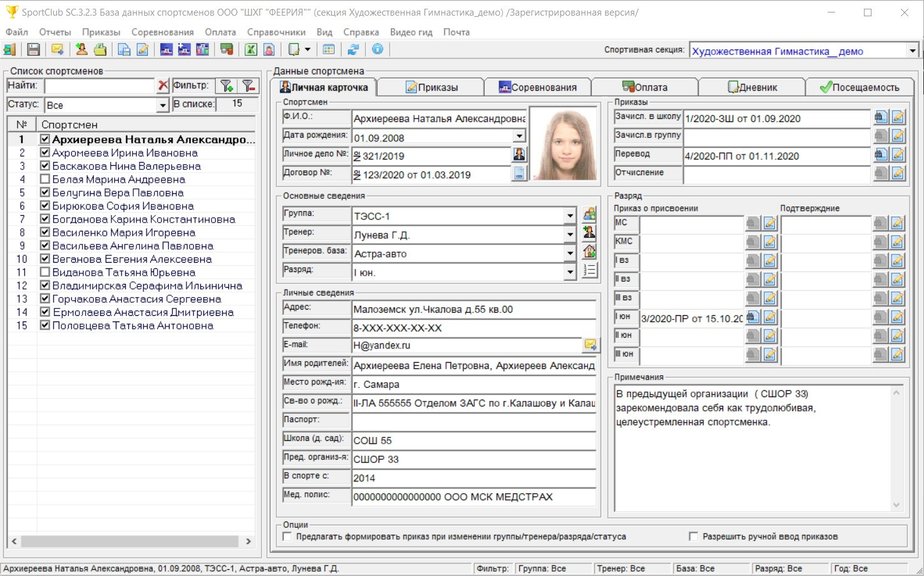Open the Отчеты menu
The image size is (924, 576).
pos(55,32)
